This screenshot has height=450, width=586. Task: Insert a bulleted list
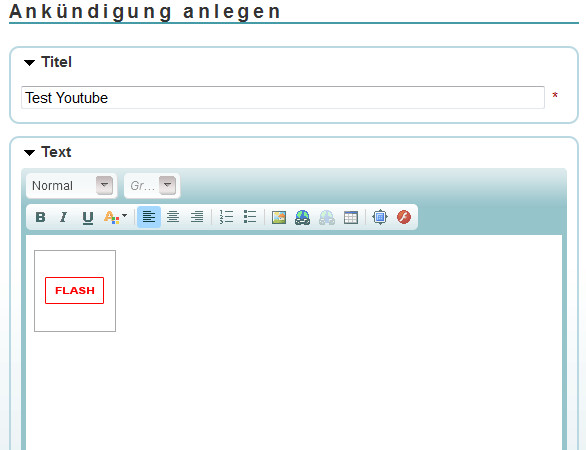(x=250, y=217)
